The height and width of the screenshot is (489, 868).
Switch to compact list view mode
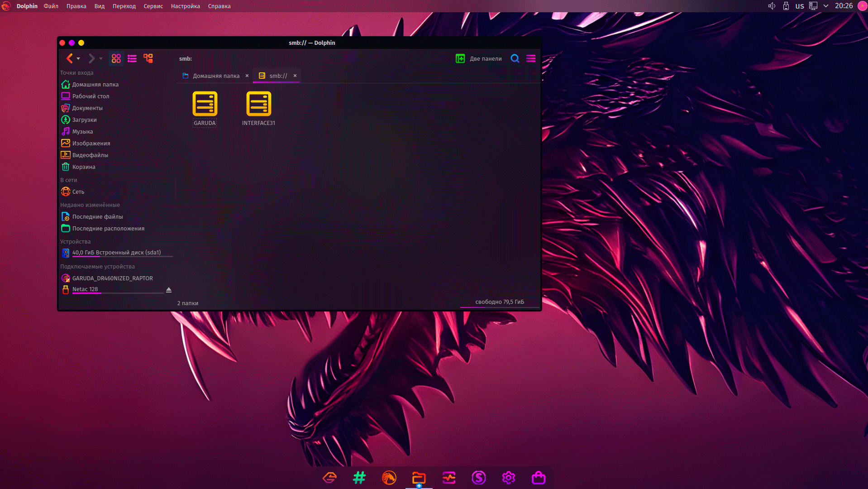[x=132, y=58]
